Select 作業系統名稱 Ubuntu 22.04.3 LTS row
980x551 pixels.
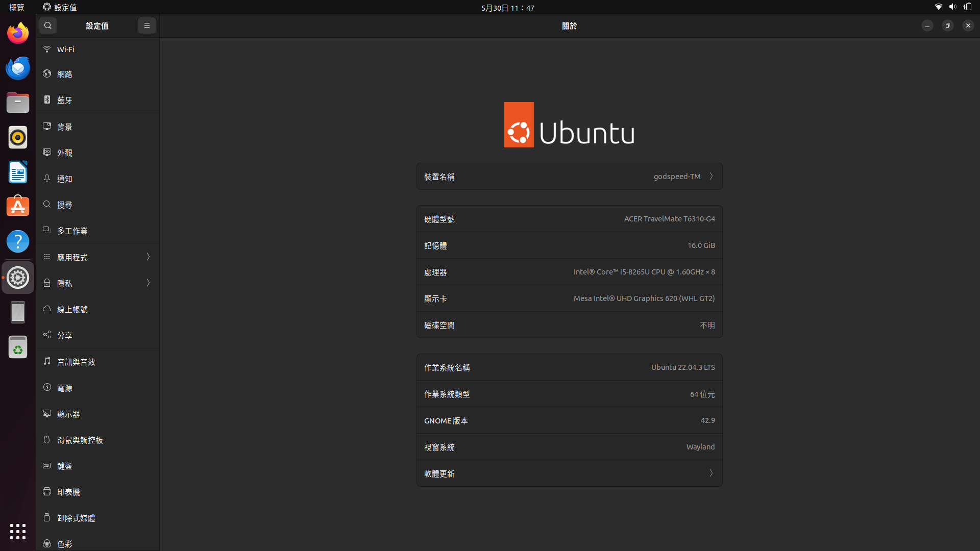pos(570,367)
